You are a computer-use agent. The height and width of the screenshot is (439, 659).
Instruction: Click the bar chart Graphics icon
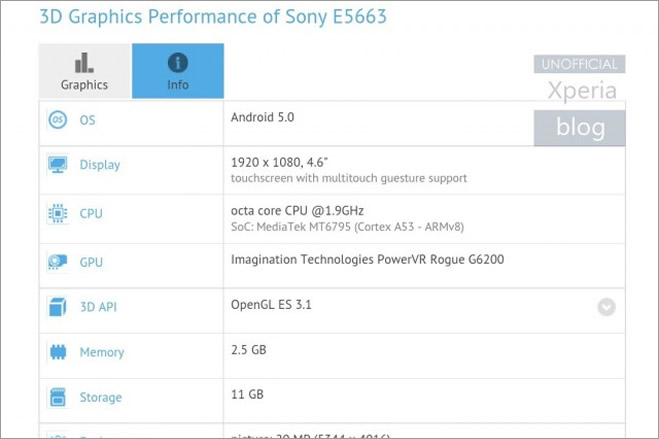click(84, 63)
